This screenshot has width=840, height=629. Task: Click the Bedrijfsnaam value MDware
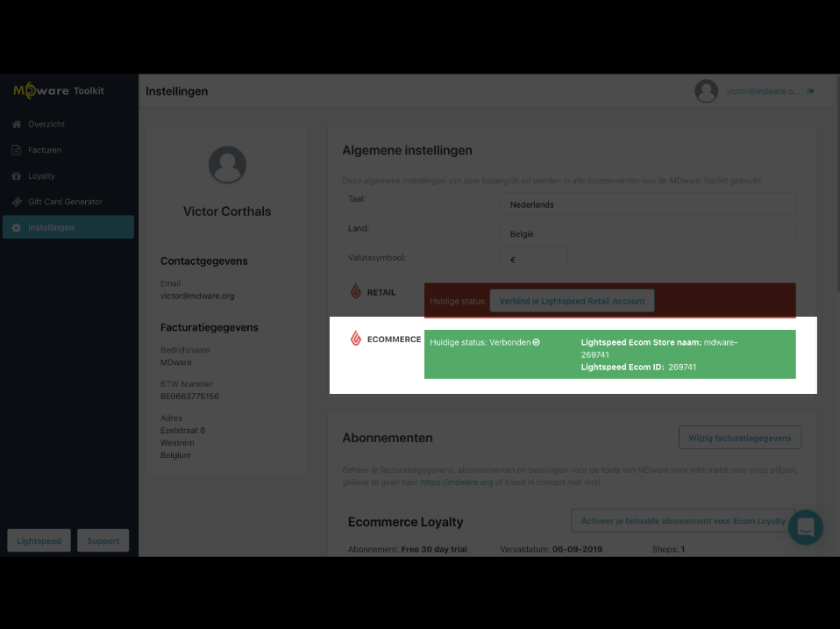tap(175, 362)
